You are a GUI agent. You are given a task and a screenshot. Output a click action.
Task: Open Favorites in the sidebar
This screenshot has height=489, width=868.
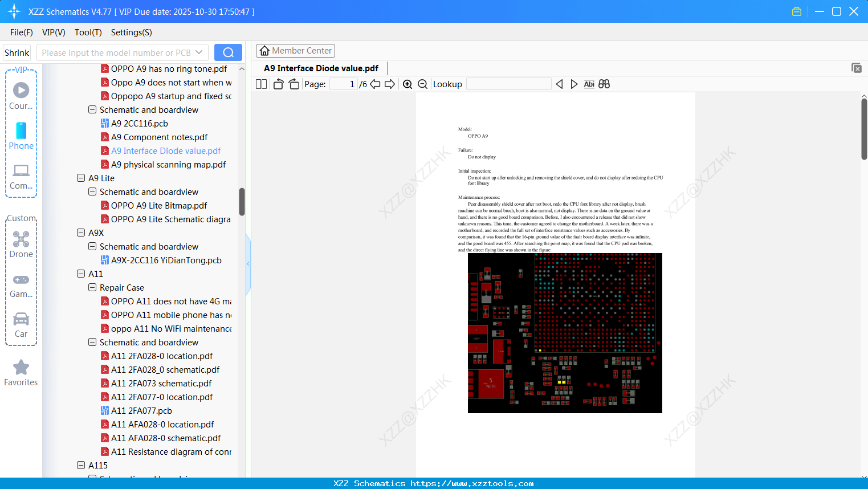pos(21,373)
